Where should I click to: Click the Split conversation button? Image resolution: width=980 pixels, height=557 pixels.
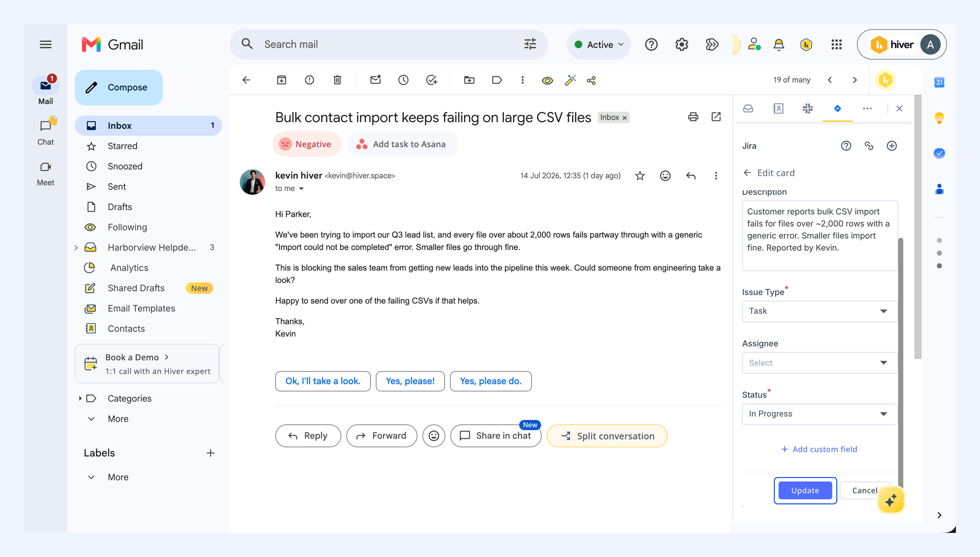point(607,436)
